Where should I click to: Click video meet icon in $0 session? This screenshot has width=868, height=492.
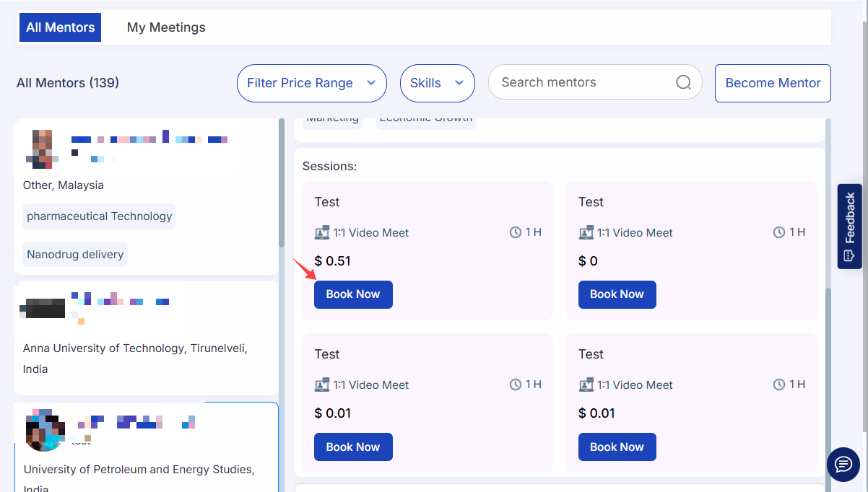586,233
